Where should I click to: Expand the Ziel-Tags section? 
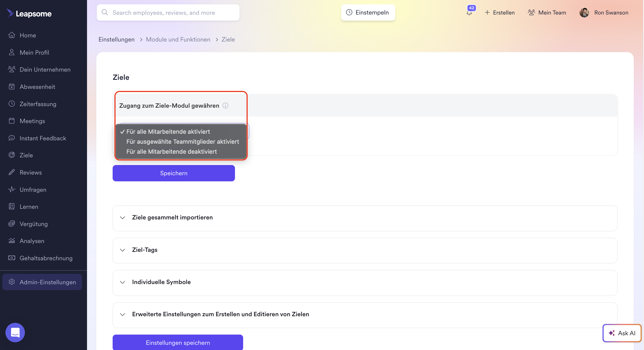[365, 250]
